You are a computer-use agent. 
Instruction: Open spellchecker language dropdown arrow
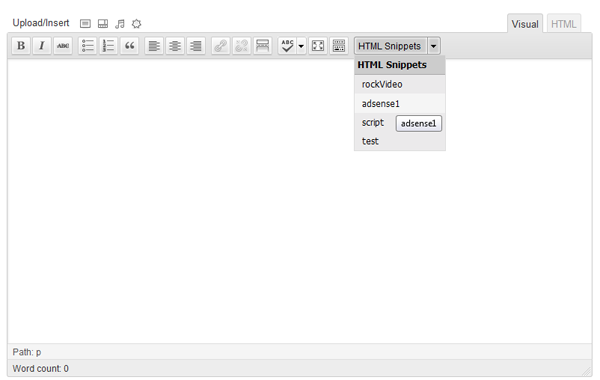coord(302,46)
